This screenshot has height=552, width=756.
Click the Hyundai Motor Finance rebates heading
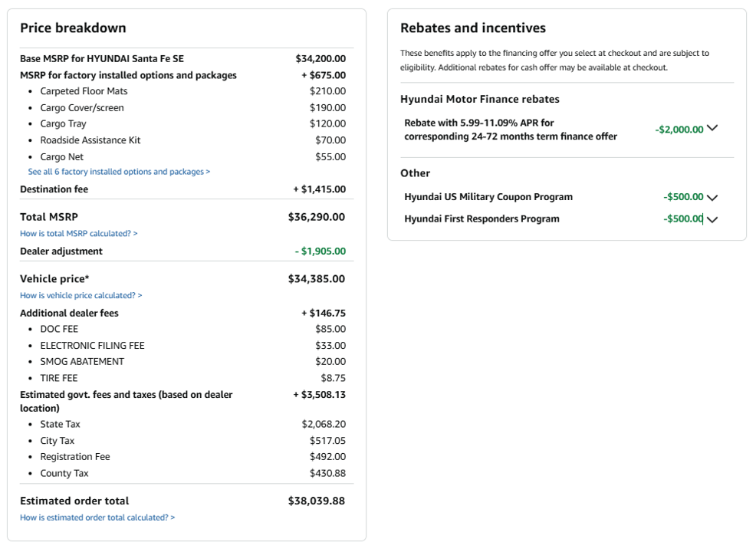[x=480, y=100]
